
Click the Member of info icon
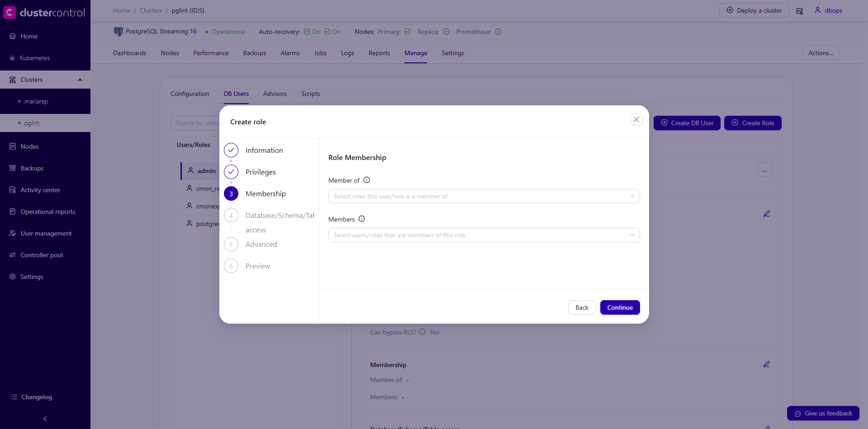(367, 180)
